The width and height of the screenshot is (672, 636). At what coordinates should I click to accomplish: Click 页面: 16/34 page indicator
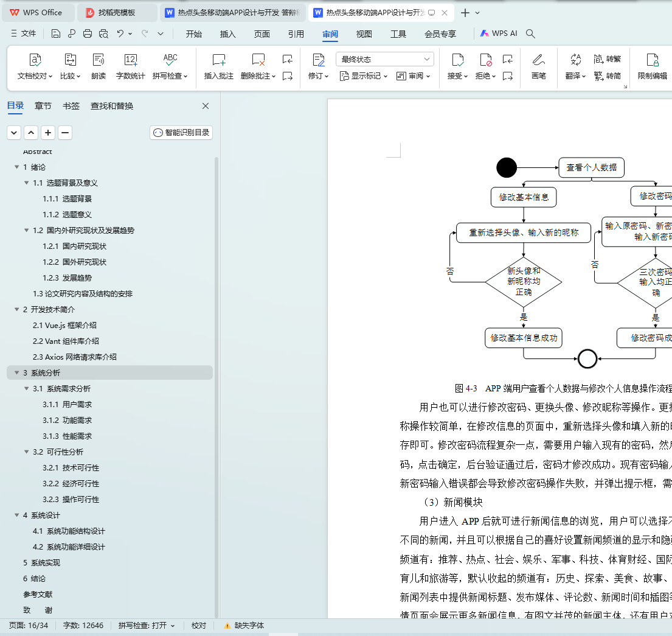29,626
